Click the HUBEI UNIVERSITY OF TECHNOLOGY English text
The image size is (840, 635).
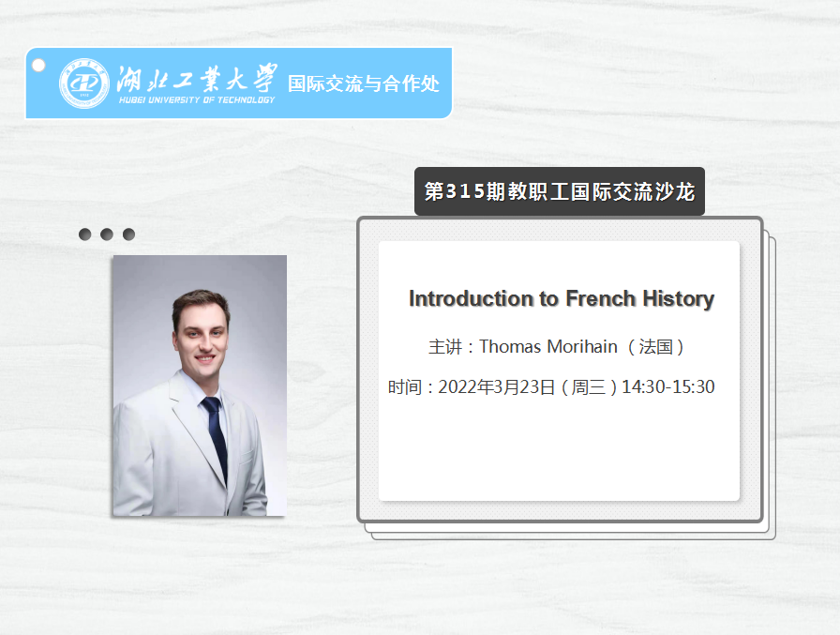pos(197,99)
